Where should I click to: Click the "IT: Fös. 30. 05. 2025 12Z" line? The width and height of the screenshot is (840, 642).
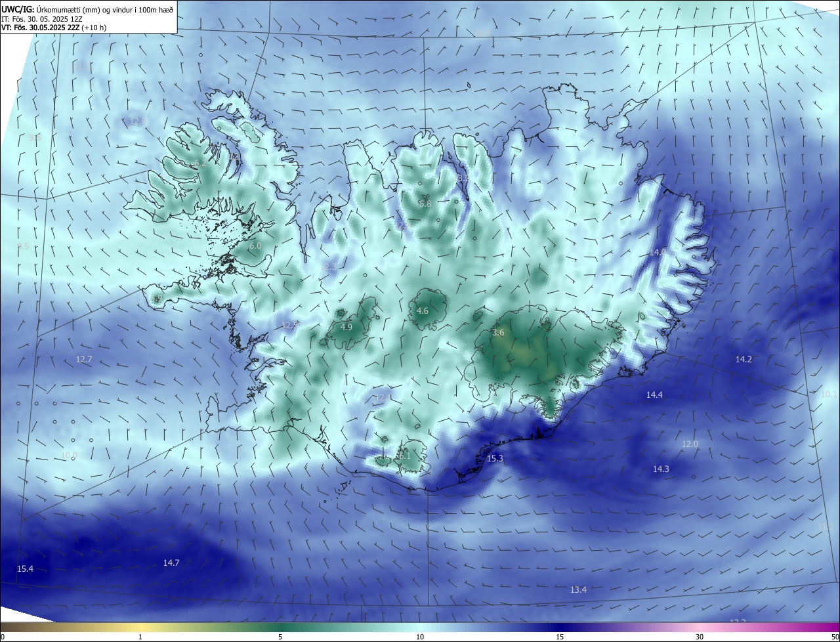pyautogui.click(x=41, y=19)
